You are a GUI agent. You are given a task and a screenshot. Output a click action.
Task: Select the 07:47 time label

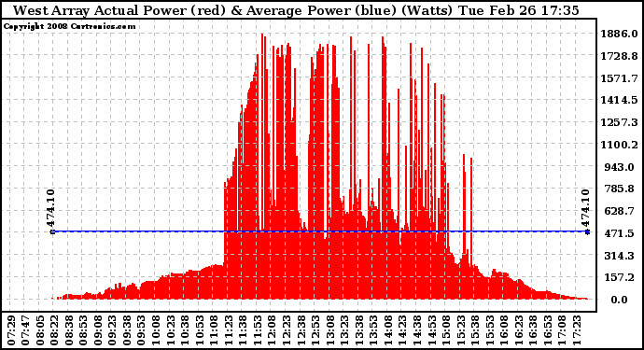[26, 330]
